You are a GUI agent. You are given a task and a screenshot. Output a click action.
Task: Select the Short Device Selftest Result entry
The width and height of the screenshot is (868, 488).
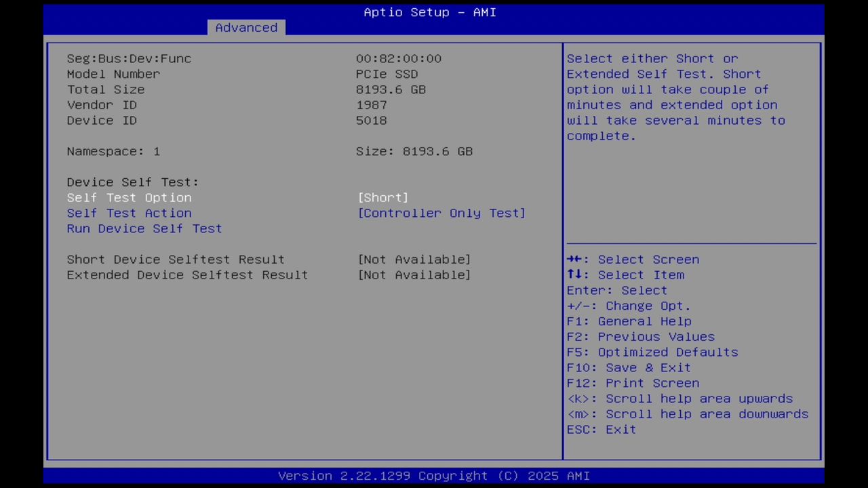pyautogui.click(x=176, y=260)
